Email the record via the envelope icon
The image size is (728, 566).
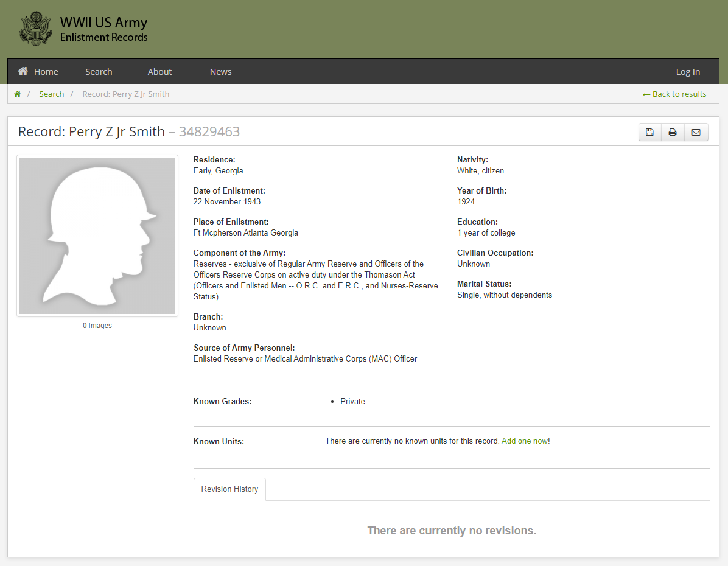pos(696,132)
